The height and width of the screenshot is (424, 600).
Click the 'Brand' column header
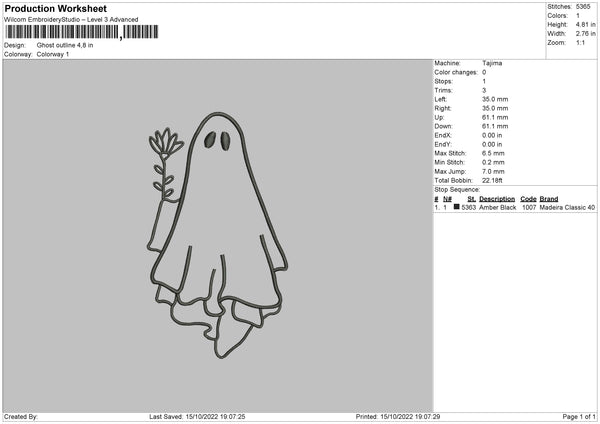click(x=549, y=199)
